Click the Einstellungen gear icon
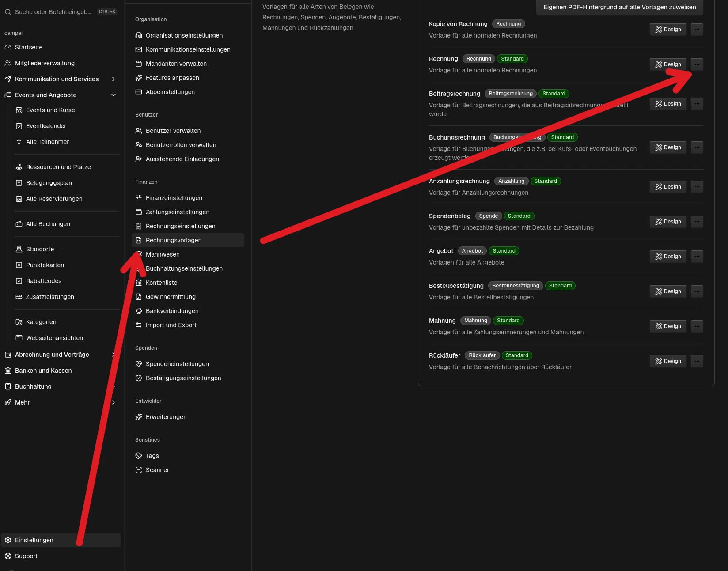 click(8, 540)
